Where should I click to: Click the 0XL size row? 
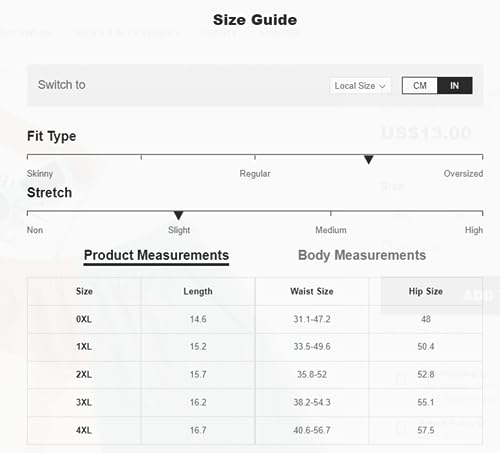tap(255, 319)
